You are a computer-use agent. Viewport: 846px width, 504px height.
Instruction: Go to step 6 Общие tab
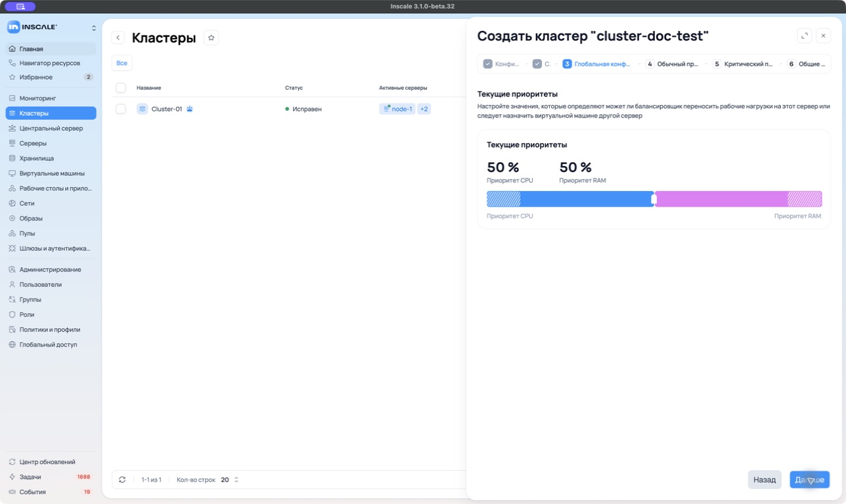[806, 64]
